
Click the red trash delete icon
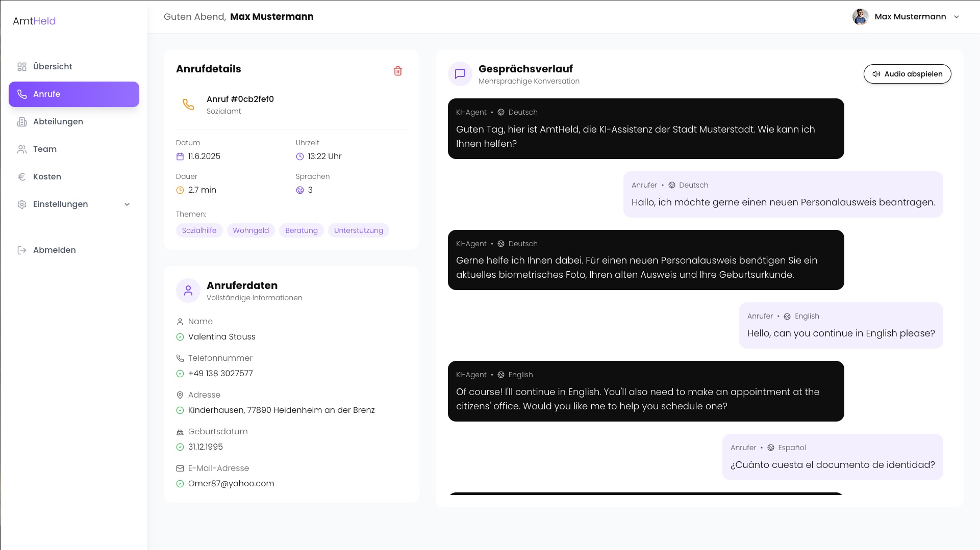398,71
